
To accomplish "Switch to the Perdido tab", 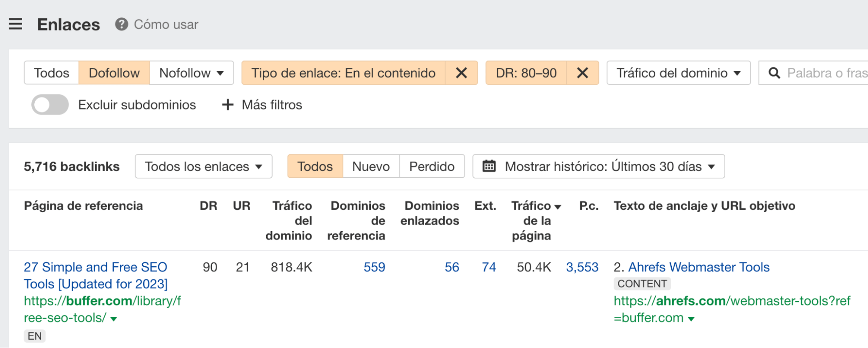I will click(432, 166).
